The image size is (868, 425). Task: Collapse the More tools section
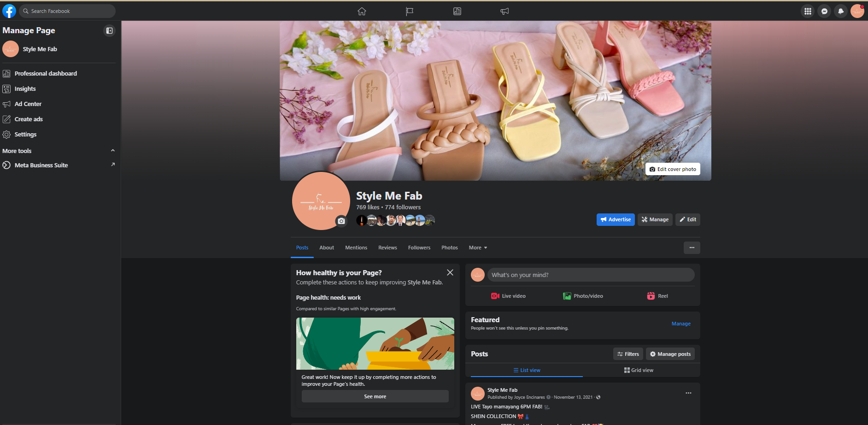(x=113, y=151)
